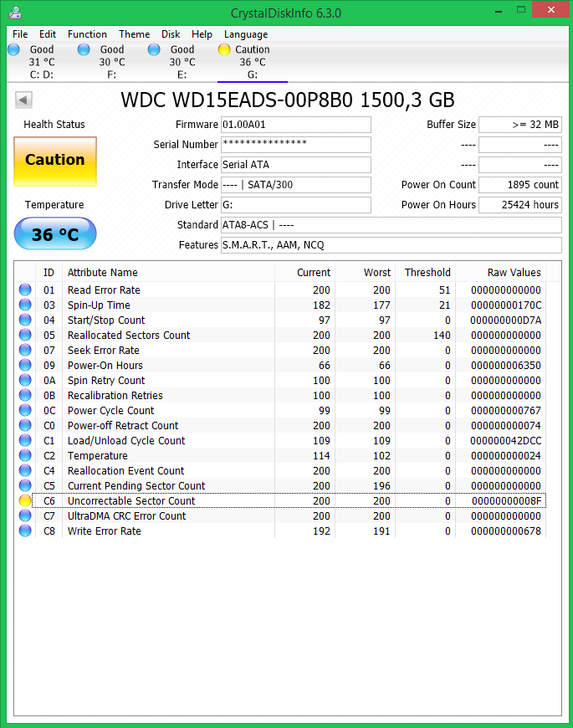Click the masked Serial Number field
The image size is (573, 728).
click(x=296, y=145)
